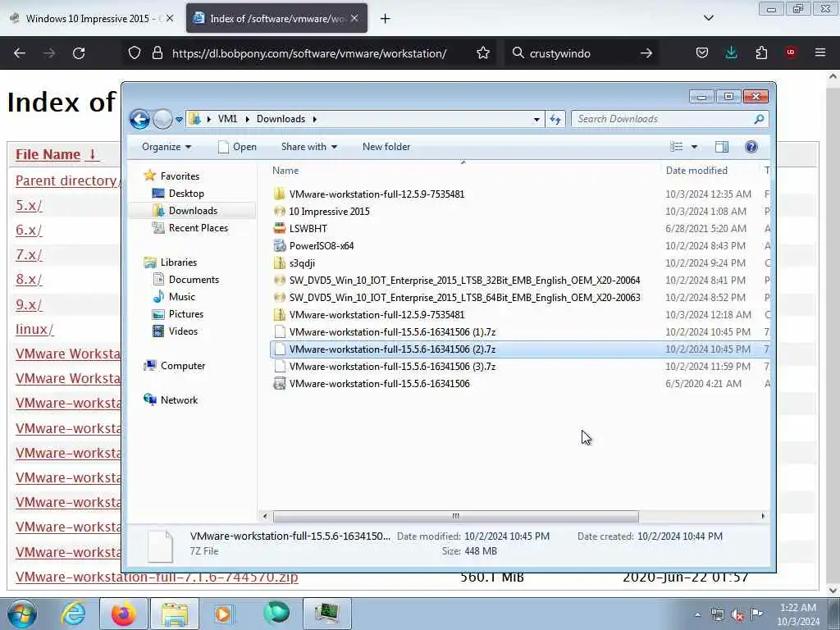Select Libraries in the navigation pane
Screen dimensions: 840x630
coord(171,262)
